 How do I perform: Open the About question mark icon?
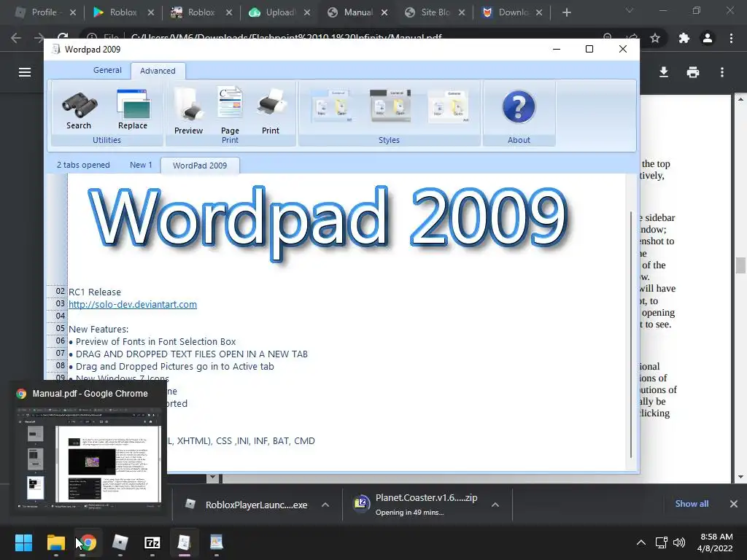[519, 106]
